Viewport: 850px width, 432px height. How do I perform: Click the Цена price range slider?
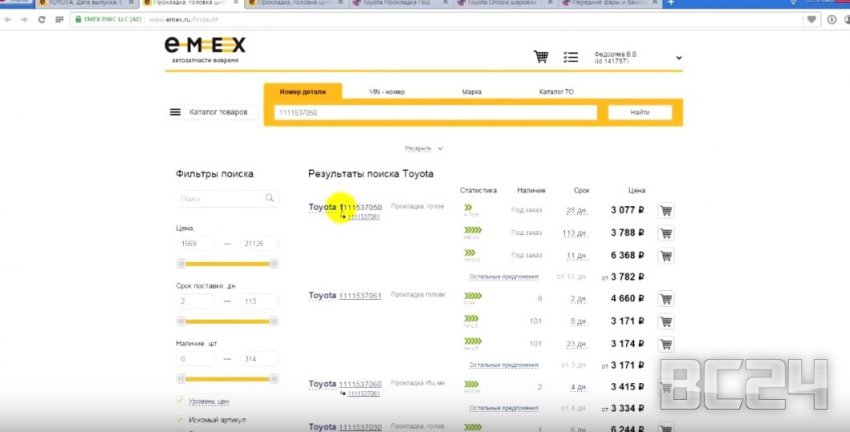226,264
